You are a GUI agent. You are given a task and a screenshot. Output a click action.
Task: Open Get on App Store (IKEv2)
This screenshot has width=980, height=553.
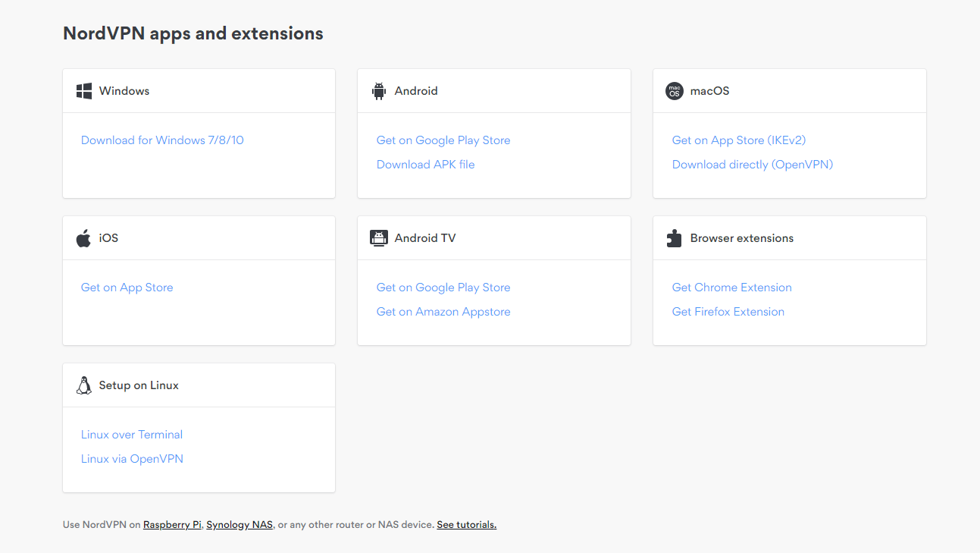(x=739, y=140)
